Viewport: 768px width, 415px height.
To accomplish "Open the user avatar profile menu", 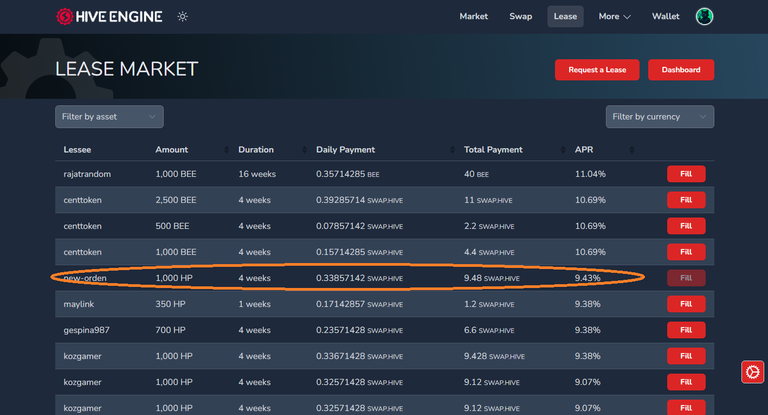I will tap(704, 17).
